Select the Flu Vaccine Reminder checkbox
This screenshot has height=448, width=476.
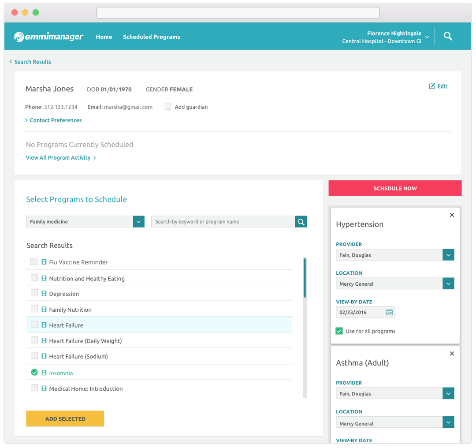[x=34, y=262]
